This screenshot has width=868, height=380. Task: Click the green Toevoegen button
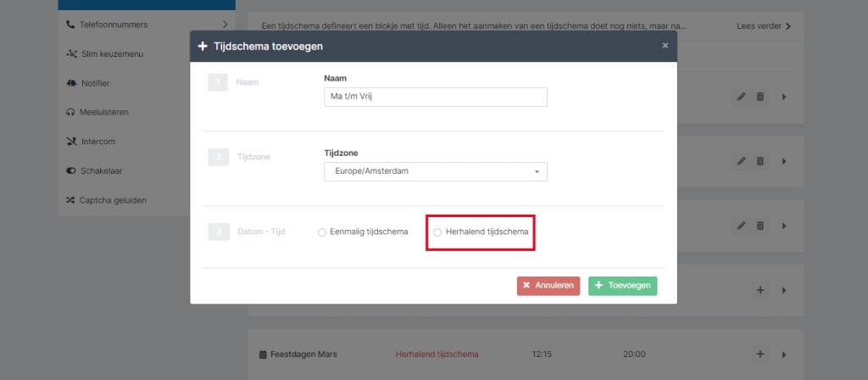coord(623,286)
